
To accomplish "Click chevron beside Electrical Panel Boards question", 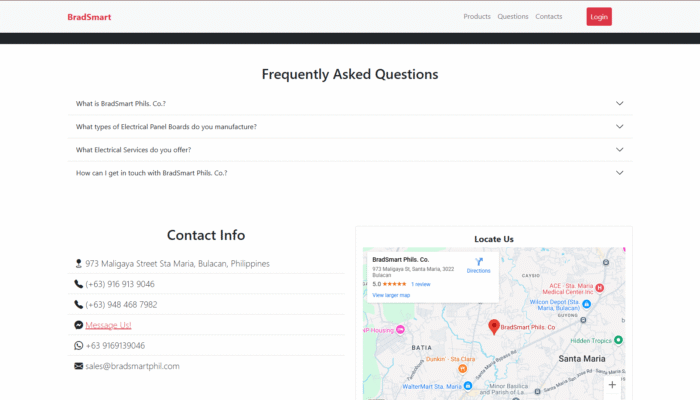I will [620, 127].
